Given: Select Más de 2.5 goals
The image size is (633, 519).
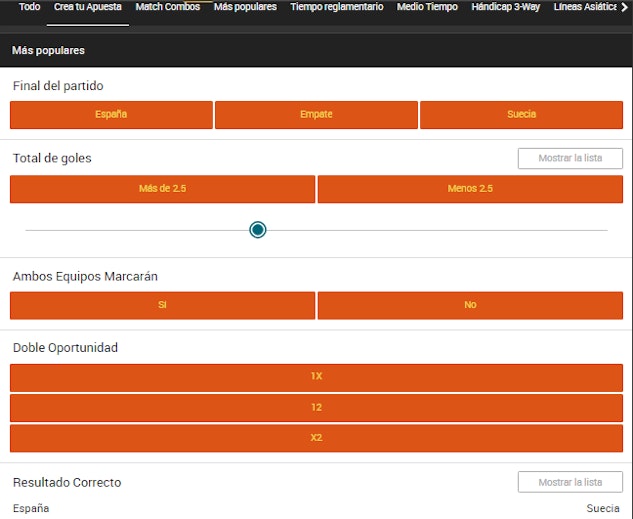Looking at the screenshot, I should tap(162, 189).
